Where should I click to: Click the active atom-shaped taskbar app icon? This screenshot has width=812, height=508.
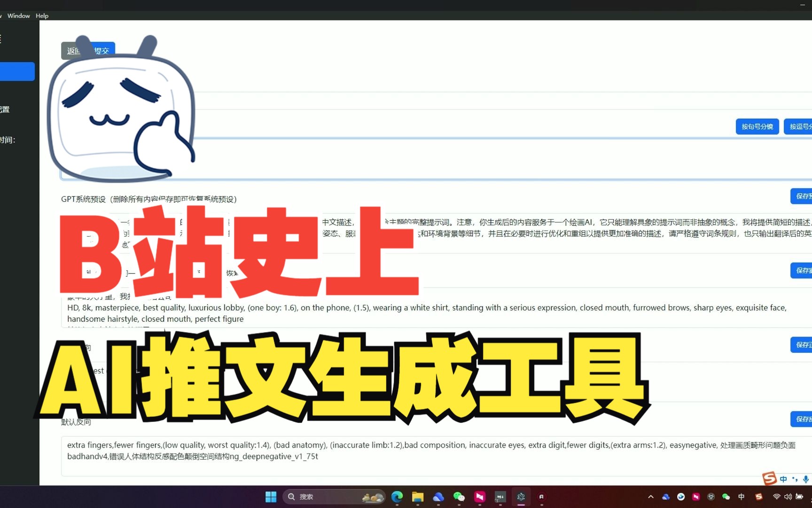(x=521, y=497)
